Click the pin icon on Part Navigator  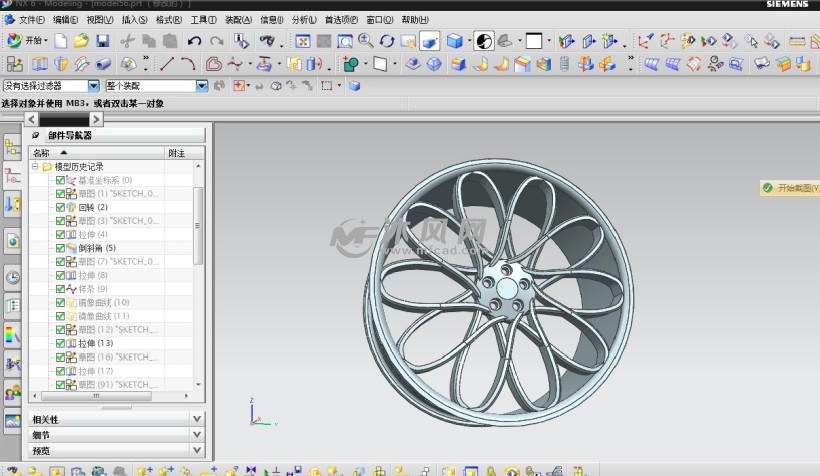(x=36, y=135)
